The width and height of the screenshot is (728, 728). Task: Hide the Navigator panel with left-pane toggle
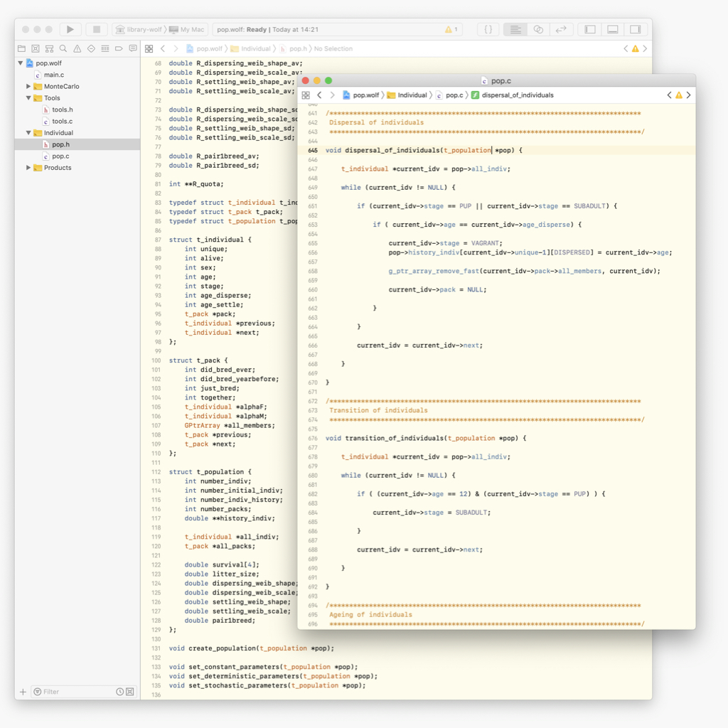[590, 29]
